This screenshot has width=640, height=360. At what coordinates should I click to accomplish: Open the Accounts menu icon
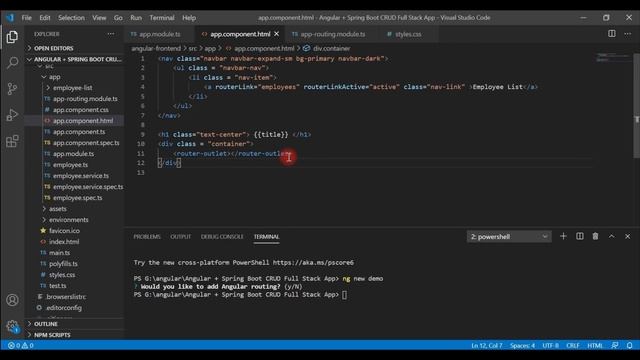(12, 300)
